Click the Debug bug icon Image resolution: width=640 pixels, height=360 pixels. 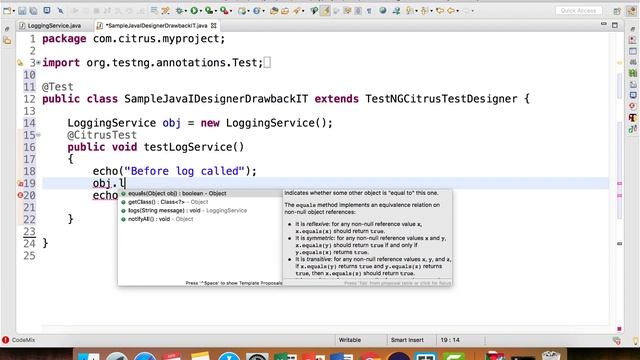coord(179,11)
